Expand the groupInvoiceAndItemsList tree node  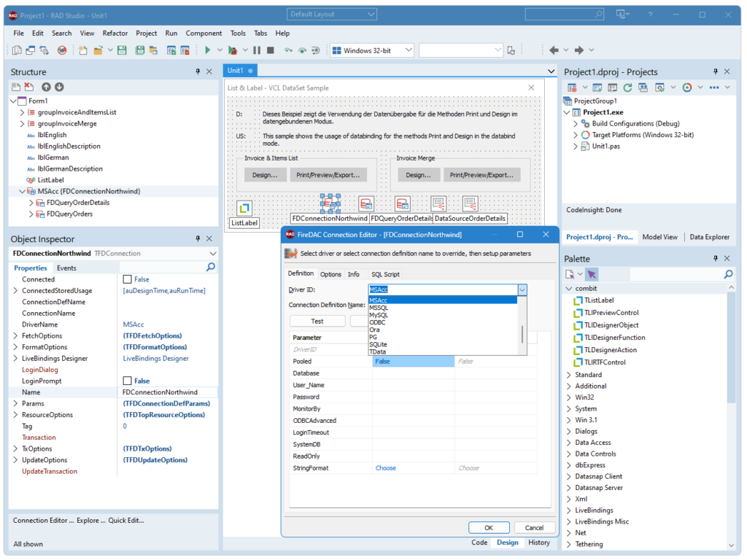[x=22, y=112]
